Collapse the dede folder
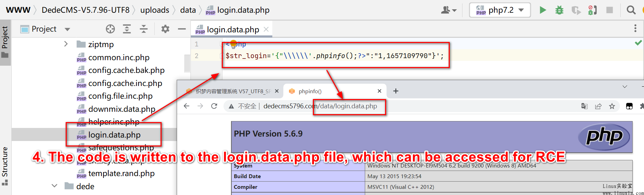This screenshot has width=644, height=195. click(x=54, y=186)
